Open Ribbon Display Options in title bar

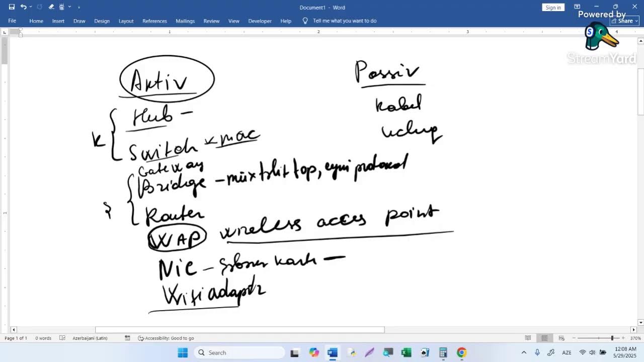tap(577, 7)
